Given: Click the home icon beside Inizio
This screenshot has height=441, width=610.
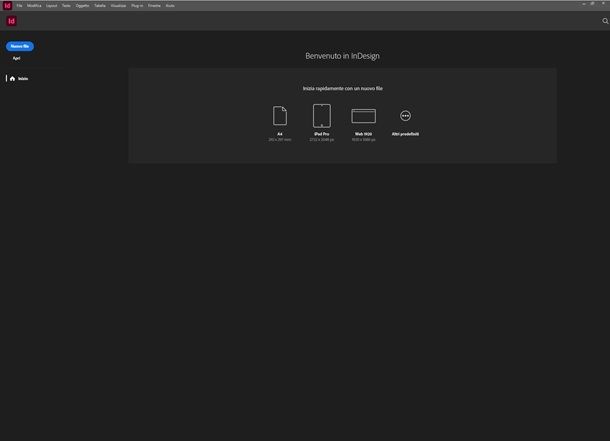Looking at the screenshot, I should point(12,79).
